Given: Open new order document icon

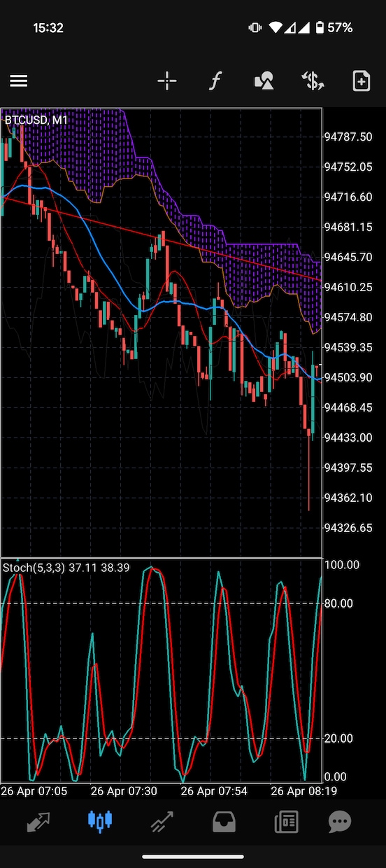Looking at the screenshot, I should (x=361, y=81).
